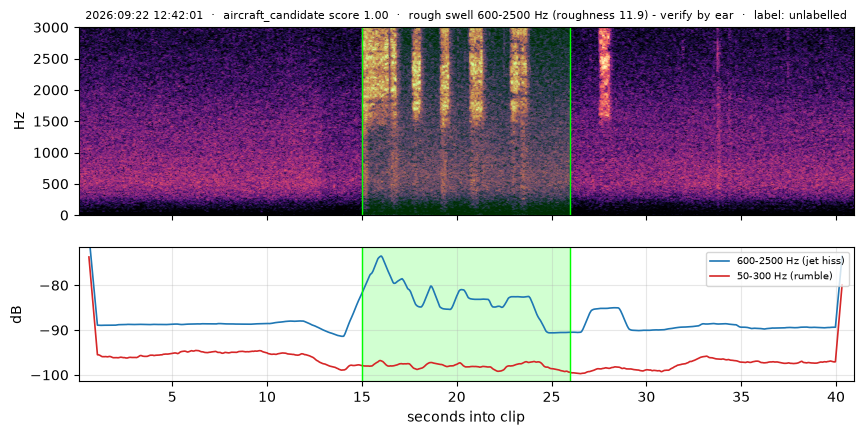Click the isolated bright burst near 28 s in the spectrogram
The height and width of the screenshot is (435, 863).
pos(604,73)
